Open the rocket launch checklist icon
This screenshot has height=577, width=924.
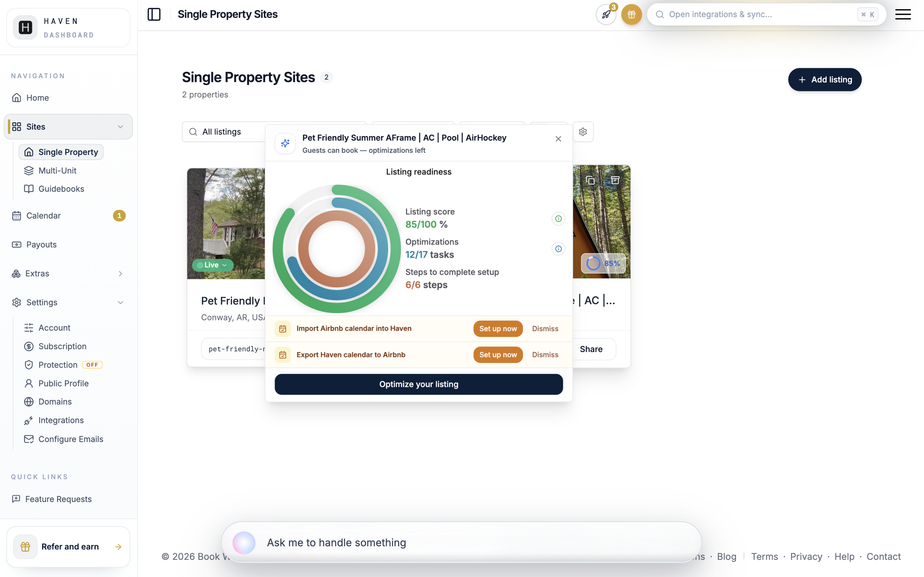point(606,15)
